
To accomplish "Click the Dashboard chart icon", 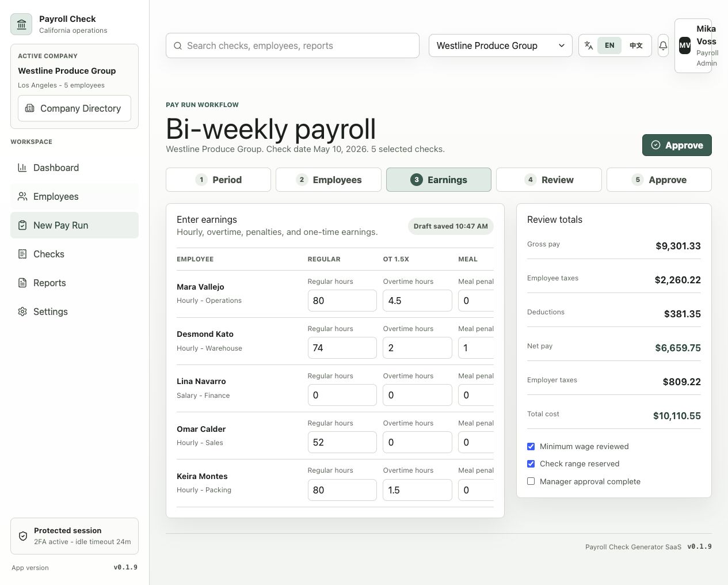I will point(22,168).
